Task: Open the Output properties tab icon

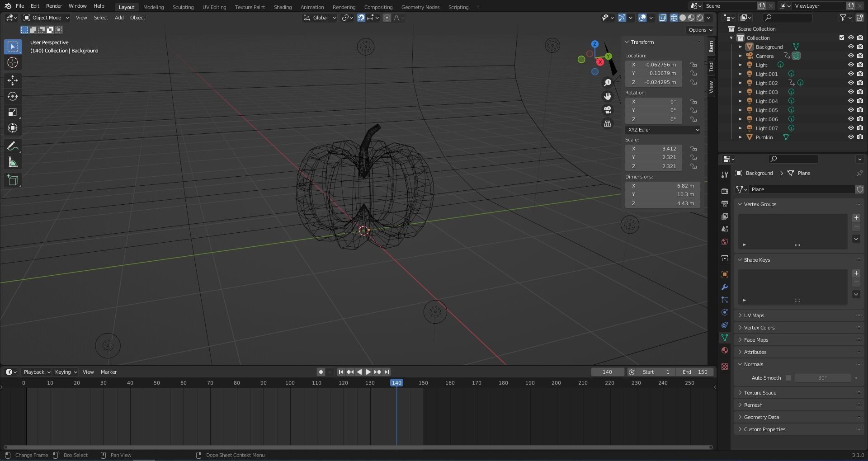Action: (x=725, y=204)
